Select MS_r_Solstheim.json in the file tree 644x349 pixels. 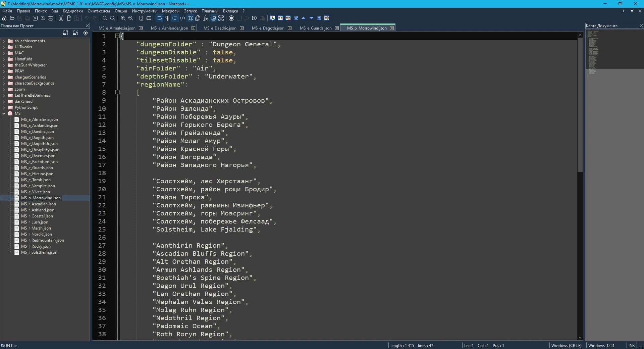(39, 252)
